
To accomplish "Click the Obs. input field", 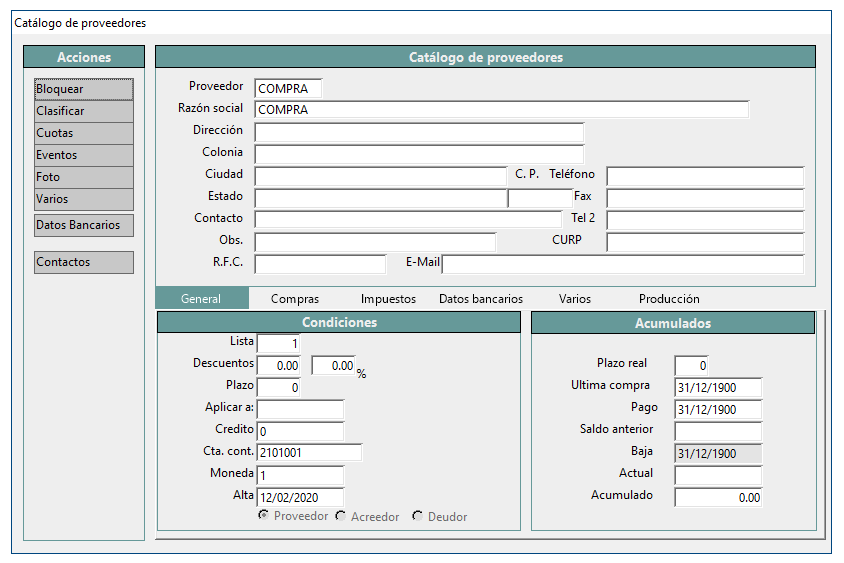I will coord(375,242).
